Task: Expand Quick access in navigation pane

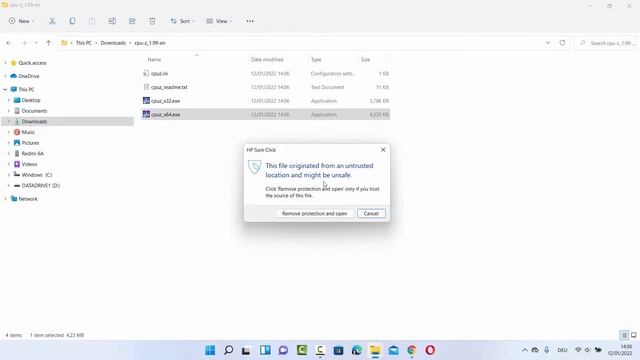Action: [5, 63]
